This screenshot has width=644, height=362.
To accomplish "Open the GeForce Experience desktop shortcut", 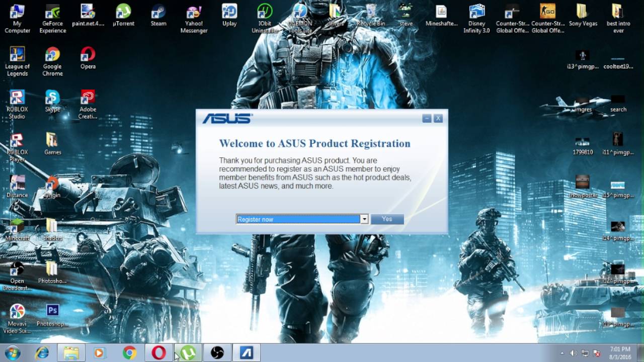I will 53,19.
